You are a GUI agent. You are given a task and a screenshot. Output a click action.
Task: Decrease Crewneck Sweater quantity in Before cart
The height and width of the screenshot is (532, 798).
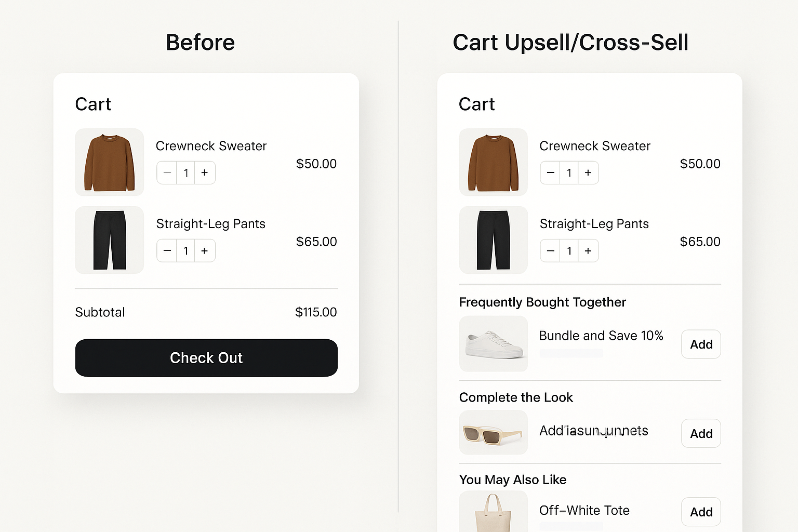click(x=167, y=172)
